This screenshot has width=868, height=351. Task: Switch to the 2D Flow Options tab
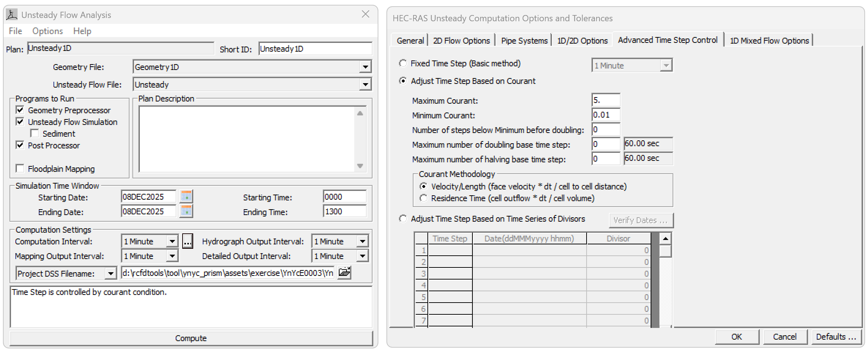point(461,41)
